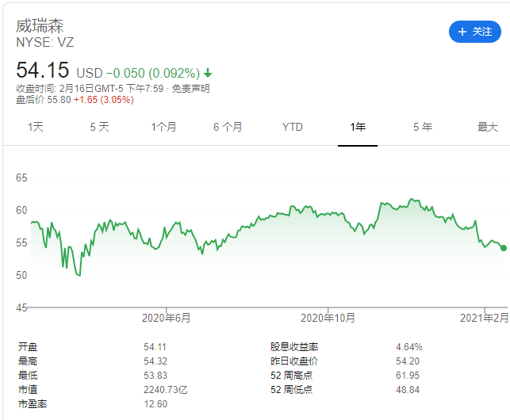The height and width of the screenshot is (420, 510).
Task: Click the green down arrow beside price change
Action: click(208, 73)
